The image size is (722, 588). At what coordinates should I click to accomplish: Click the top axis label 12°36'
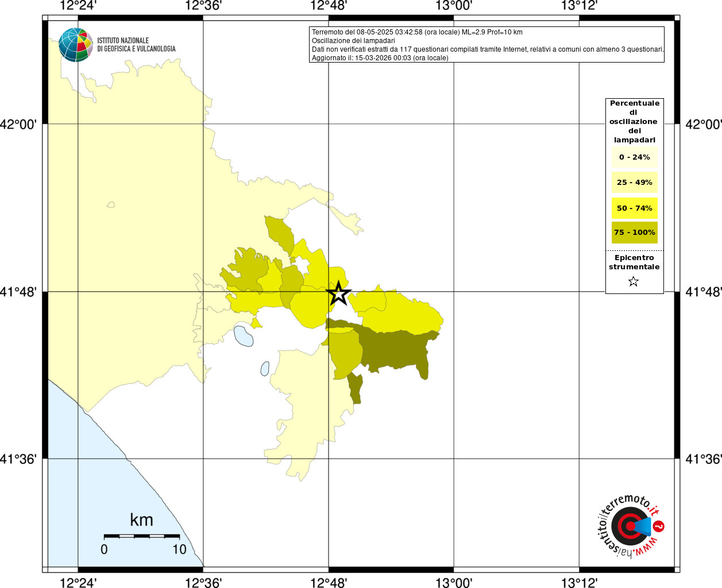(203, 6)
